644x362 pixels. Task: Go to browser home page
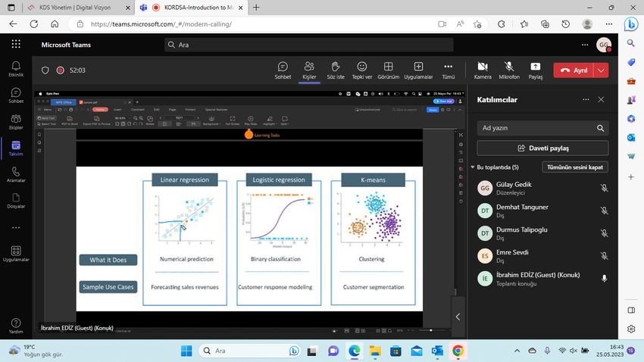(x=55, y=24)
